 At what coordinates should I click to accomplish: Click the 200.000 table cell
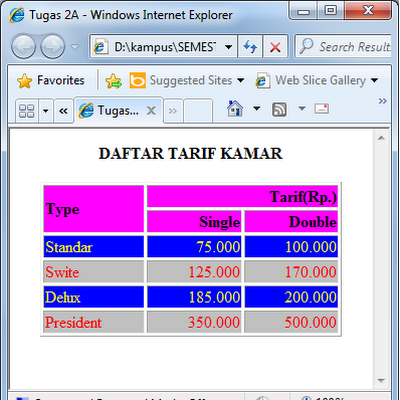coord(291,297)
